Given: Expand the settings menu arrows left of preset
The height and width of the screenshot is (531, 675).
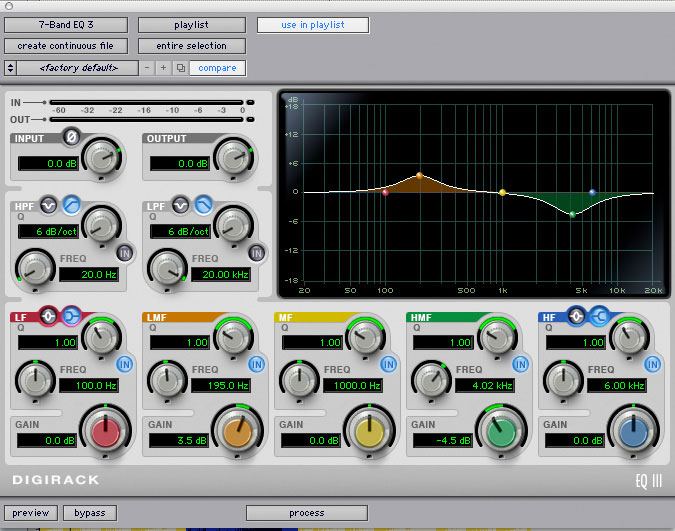Looking at the screenshot, I should [x=10, y=68].
